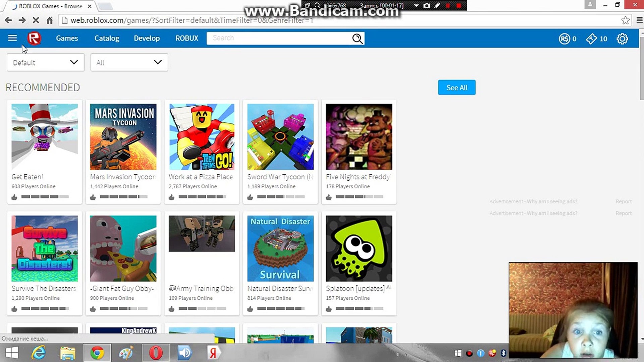The image size is (644, 362).
Task: Open the Splatoon game thumbnail
Action: click(x=359, y=248)
